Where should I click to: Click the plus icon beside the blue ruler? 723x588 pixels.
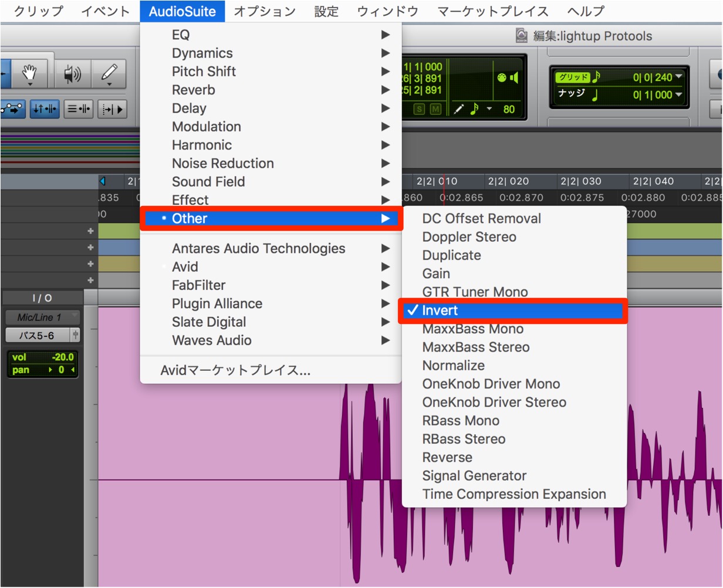pyautogui.click(x=90, y=248)
